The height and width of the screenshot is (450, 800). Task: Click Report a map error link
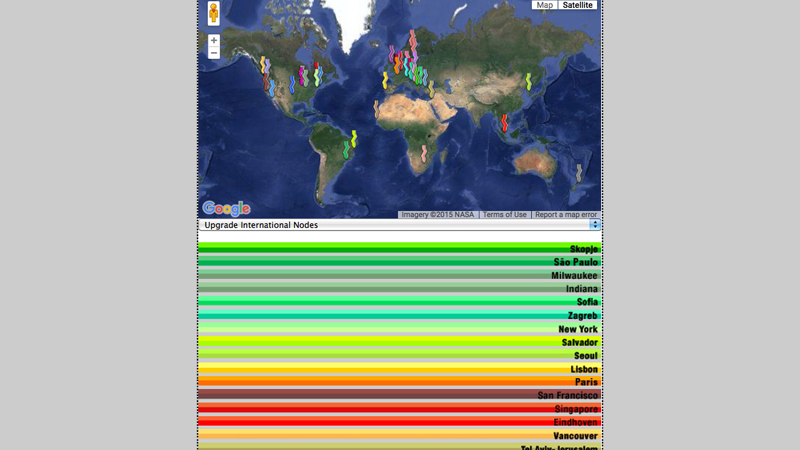coord(566,215)
